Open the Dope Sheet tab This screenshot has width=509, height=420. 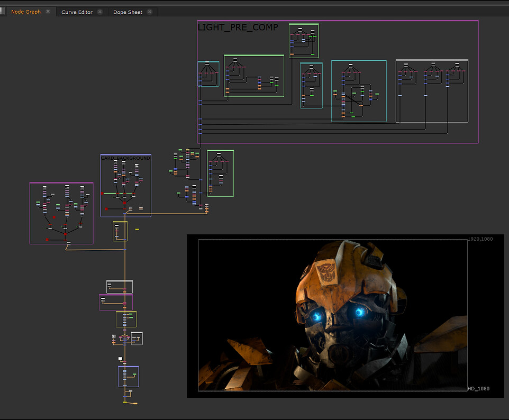[128, 12]
